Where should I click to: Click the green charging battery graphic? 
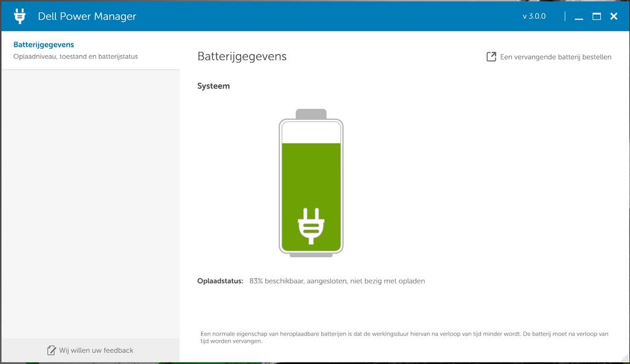click(311, 183)
